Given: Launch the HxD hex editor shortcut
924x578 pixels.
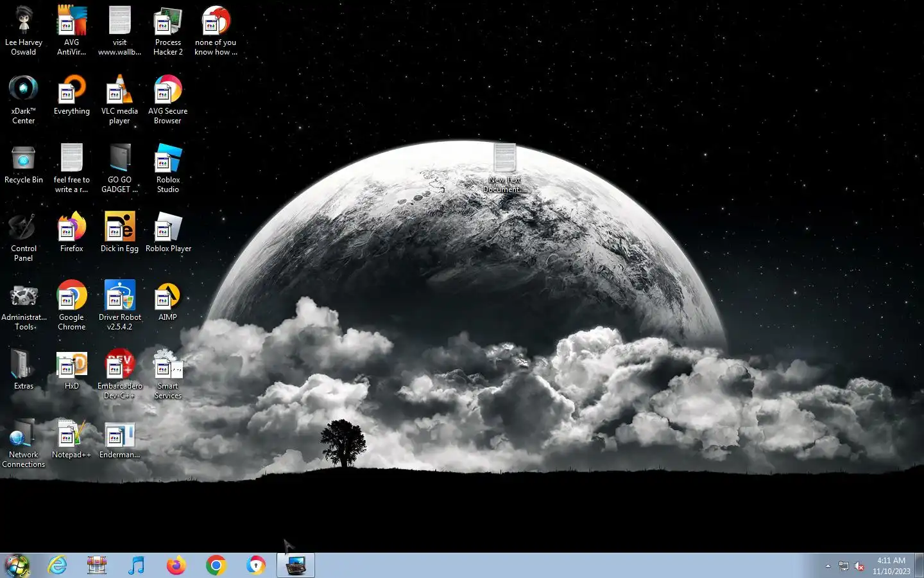Looking at the screenshot, I should coord(71,370).
